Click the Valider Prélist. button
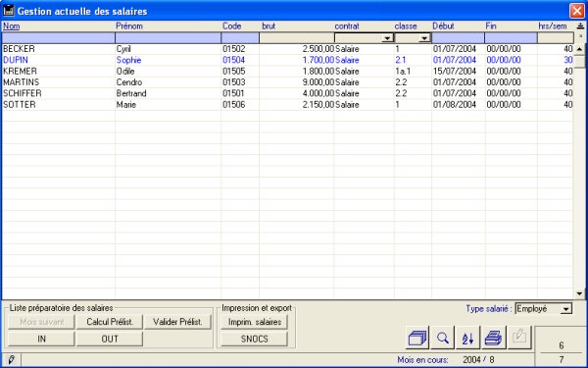This screenshot has height=368, width=588. pos(177,322)
